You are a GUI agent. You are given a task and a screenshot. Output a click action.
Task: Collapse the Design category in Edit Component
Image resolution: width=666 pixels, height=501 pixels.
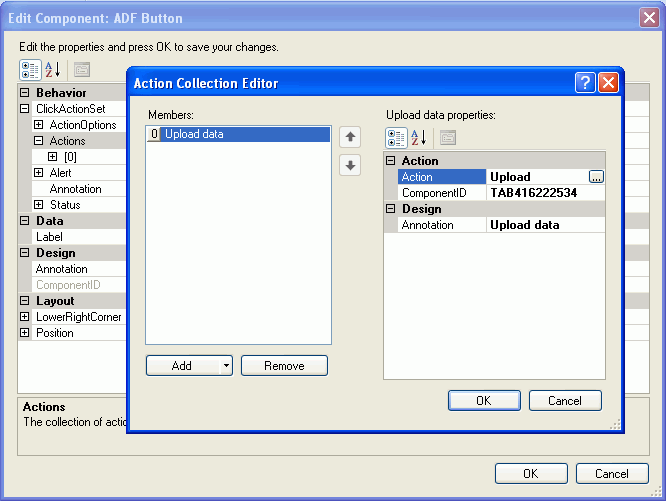click(25, 253)
